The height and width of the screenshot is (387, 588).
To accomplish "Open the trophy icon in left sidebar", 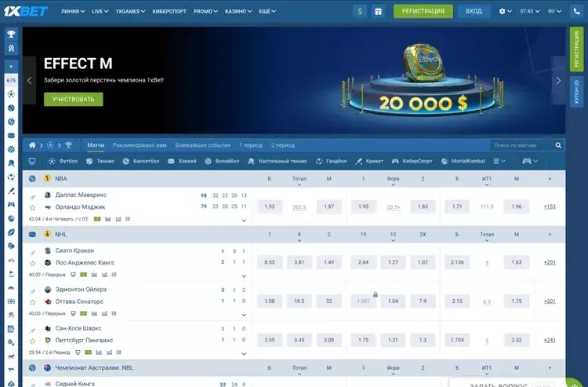I will 11,35.
